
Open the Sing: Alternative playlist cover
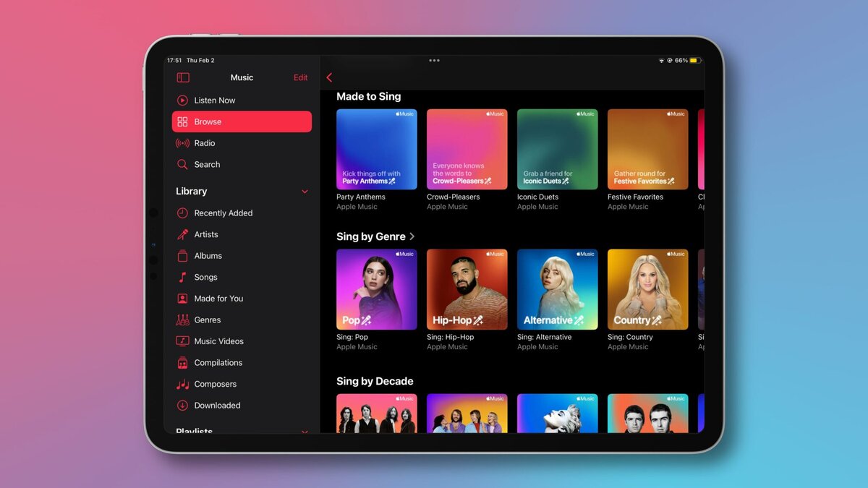point(558,290)
